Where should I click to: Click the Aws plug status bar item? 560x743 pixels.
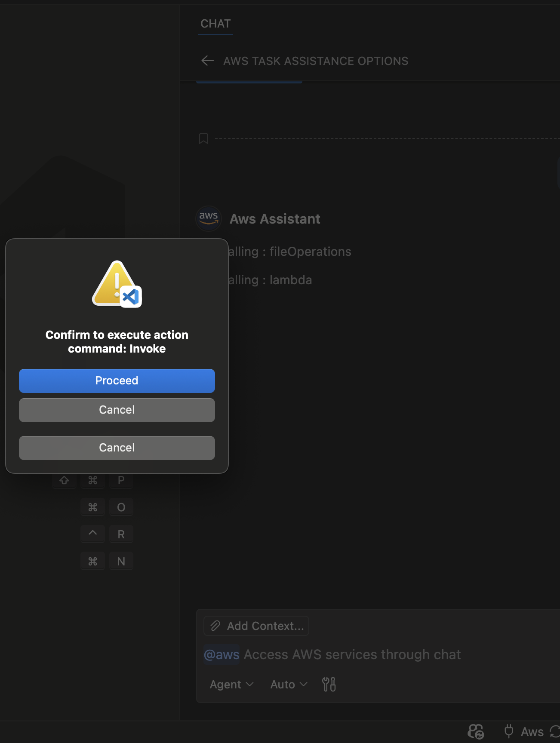(524, 731)
